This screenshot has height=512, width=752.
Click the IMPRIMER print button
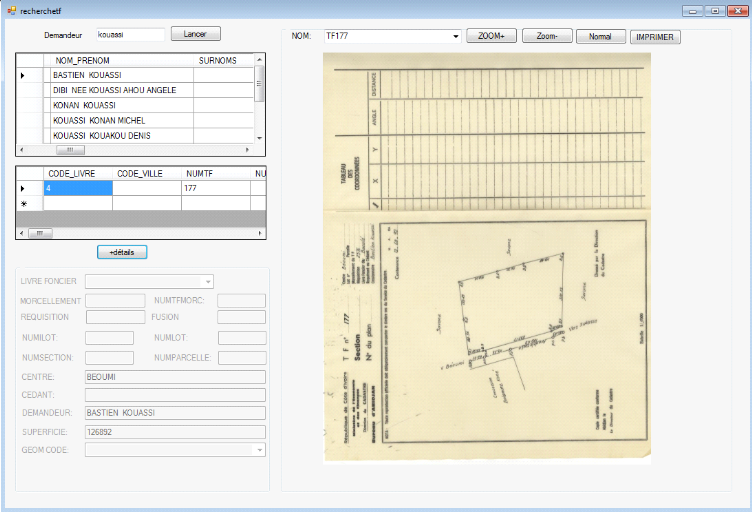[655, 37]
